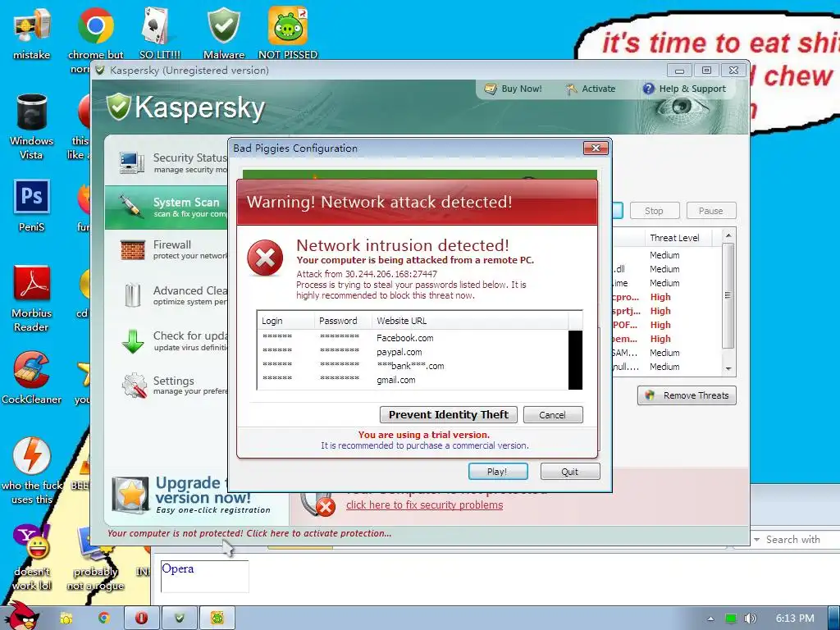The width and height of the screenshot is (840, 630).
Task: Click the green network tray icon
Action: coord(731,619)
